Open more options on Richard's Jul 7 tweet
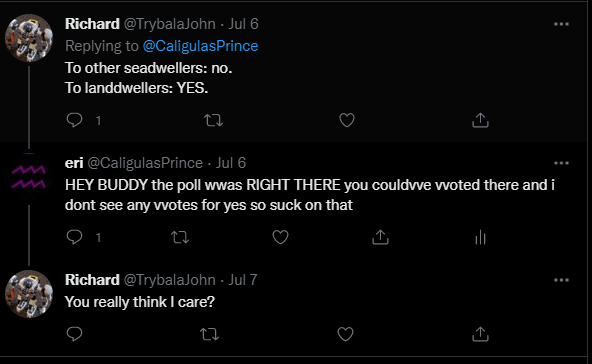The width and height of the screenshot is (592, 364). tap(561, 280)
